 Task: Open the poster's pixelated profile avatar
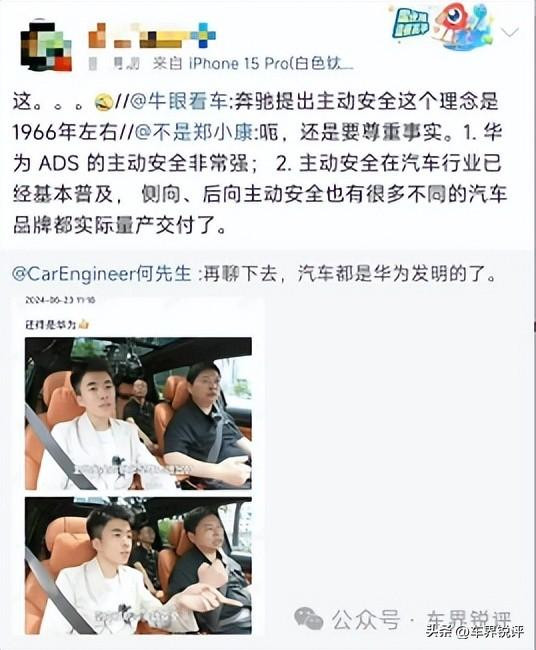[x=46, y=45]
